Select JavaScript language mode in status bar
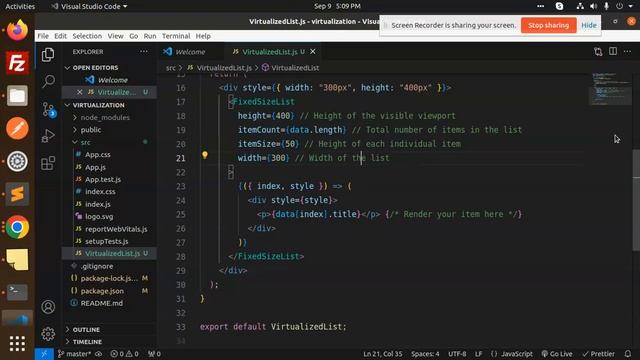This screenshot has width=640, height=360. click(516, 354)
